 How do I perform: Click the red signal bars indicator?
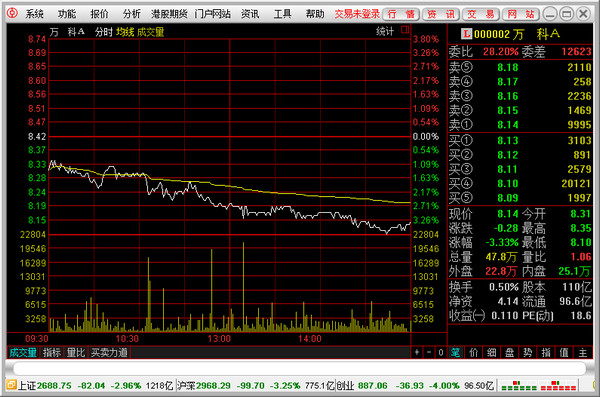pyautogui.click(x=558, y=386)
